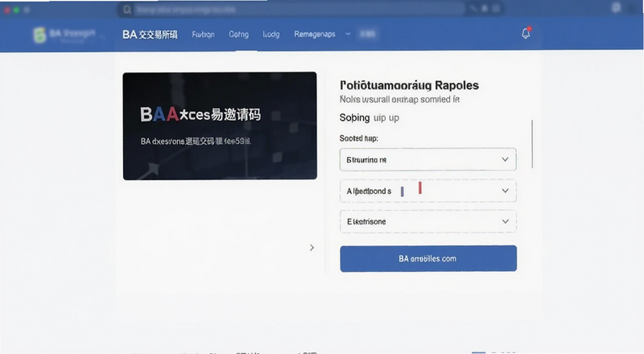Click the 'Soping uip up' heading text
Screen dimensions: 644x354
click(369, 117)
